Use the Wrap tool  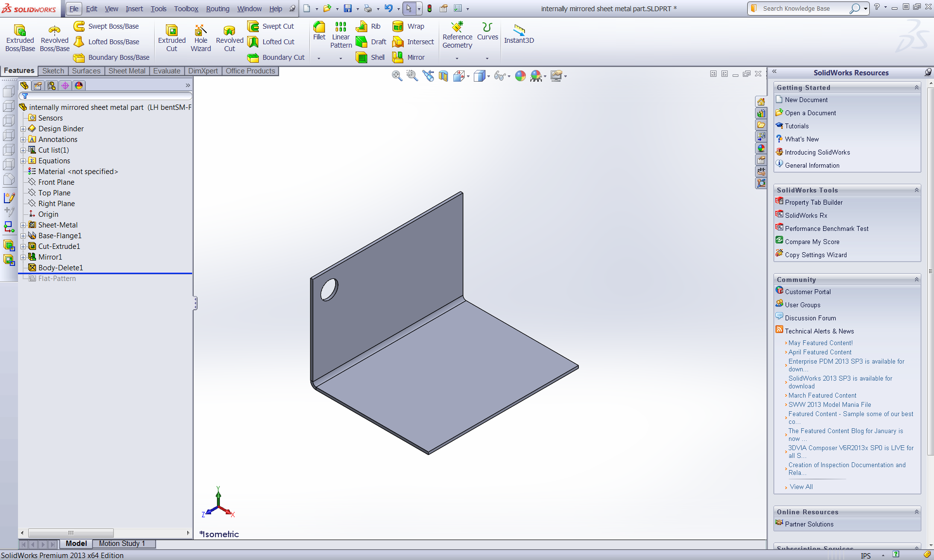pos(408,26)
